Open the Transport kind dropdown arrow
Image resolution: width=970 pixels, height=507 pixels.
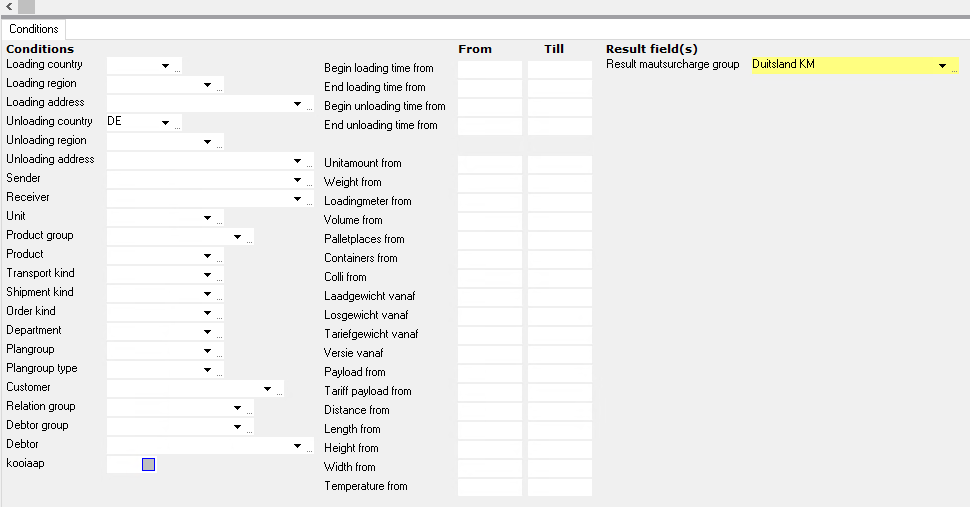pos(207,275)
